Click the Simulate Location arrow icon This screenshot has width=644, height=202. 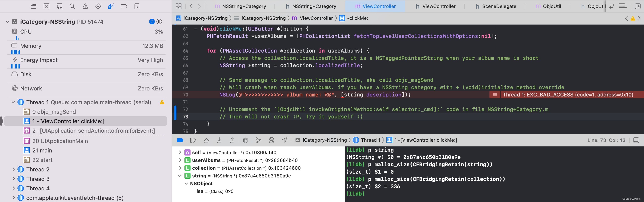pos(285,140)
